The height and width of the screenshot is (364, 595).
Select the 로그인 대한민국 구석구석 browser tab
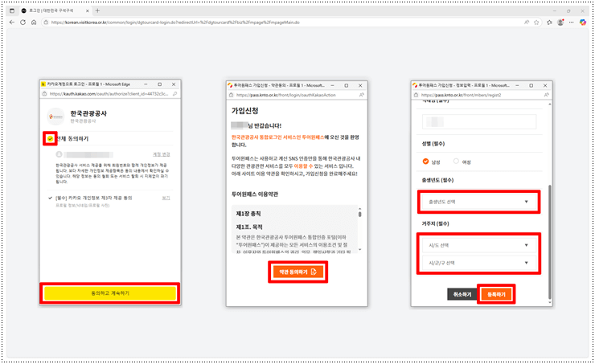[55, 10]
